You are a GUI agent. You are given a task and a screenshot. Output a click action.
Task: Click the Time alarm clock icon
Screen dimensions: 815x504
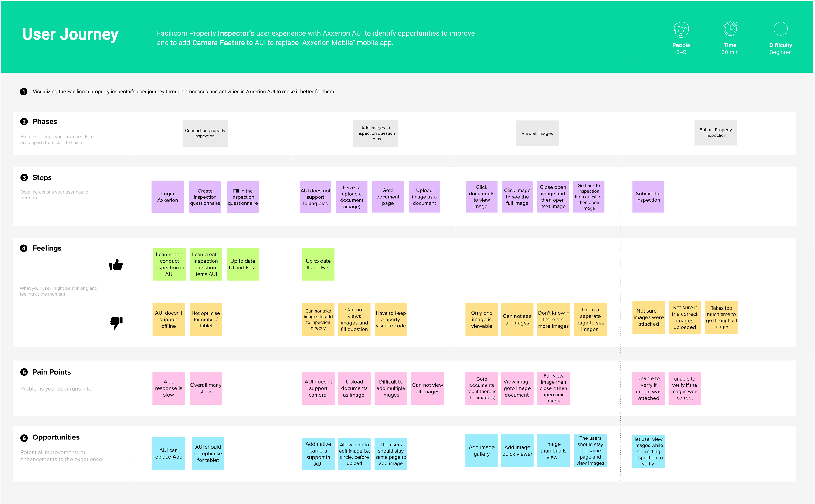pyautogui.click(x=730, y=29)
